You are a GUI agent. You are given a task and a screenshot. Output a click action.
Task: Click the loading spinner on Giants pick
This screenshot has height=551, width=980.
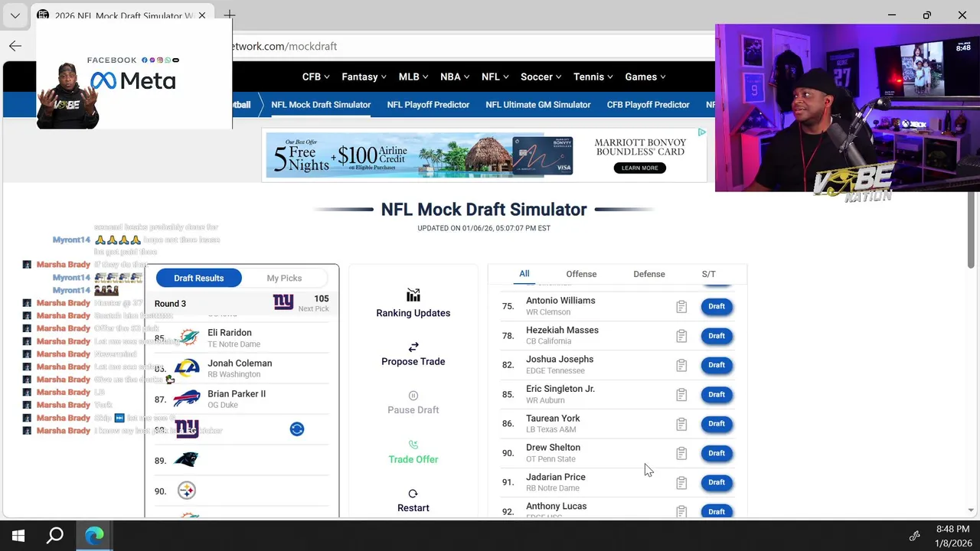click(297, 429)
